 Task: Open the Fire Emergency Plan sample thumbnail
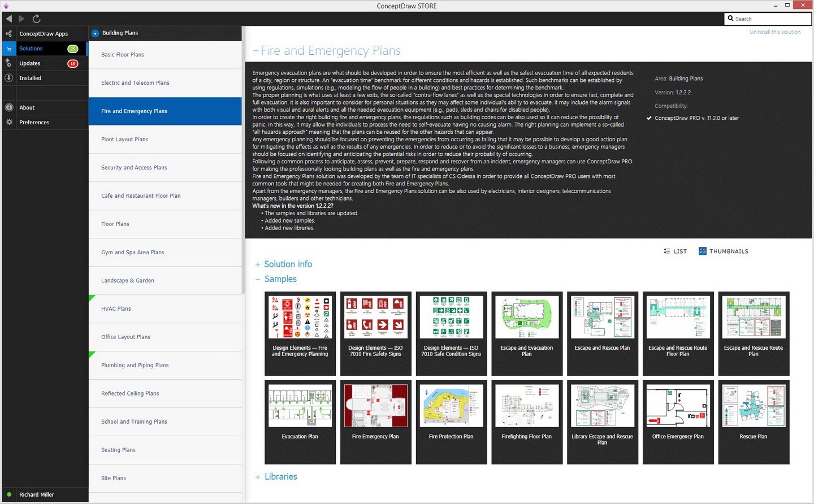(x=375, y=405)
